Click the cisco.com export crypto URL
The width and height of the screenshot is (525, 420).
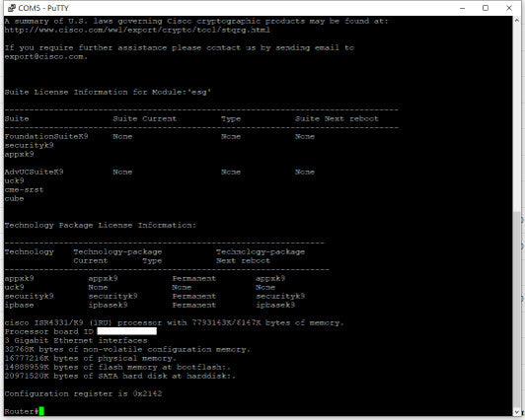click(x=137, y=31)
